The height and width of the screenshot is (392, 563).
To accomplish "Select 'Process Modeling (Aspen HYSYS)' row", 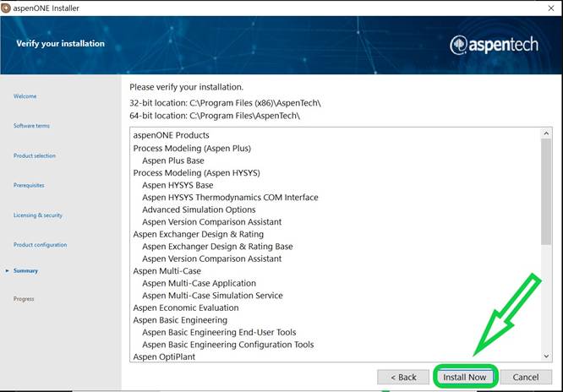I will click(x=196, y=172).
